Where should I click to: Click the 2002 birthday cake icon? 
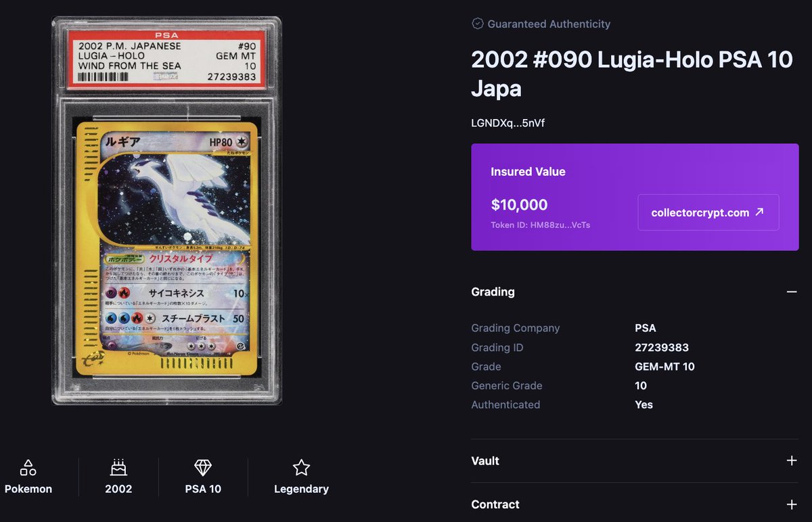pyautogui.click(x=118, y=467)
